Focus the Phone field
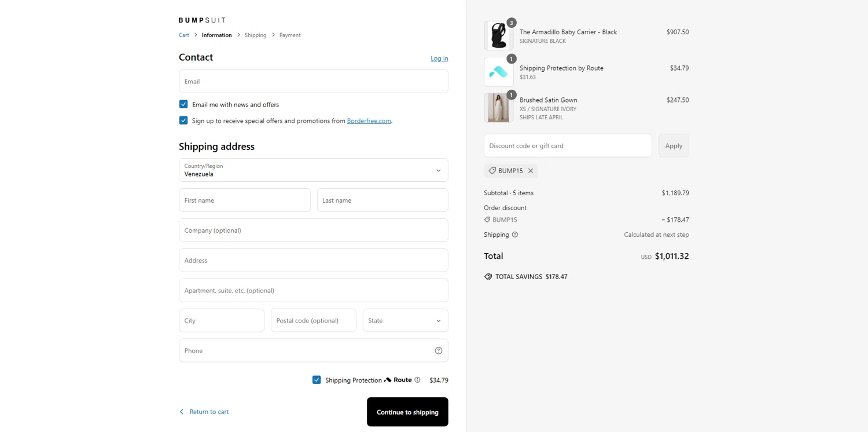The width and height of the screenshot is (868, 432). point(314,350)
